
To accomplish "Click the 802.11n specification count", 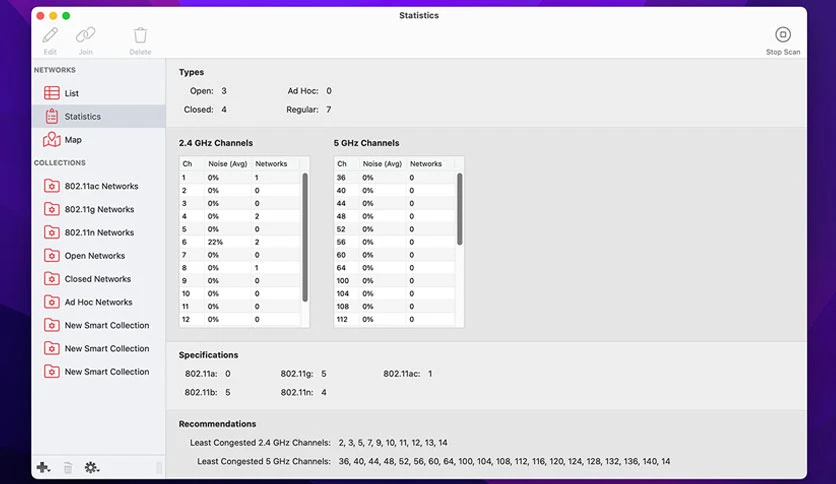I will point(324,392).
